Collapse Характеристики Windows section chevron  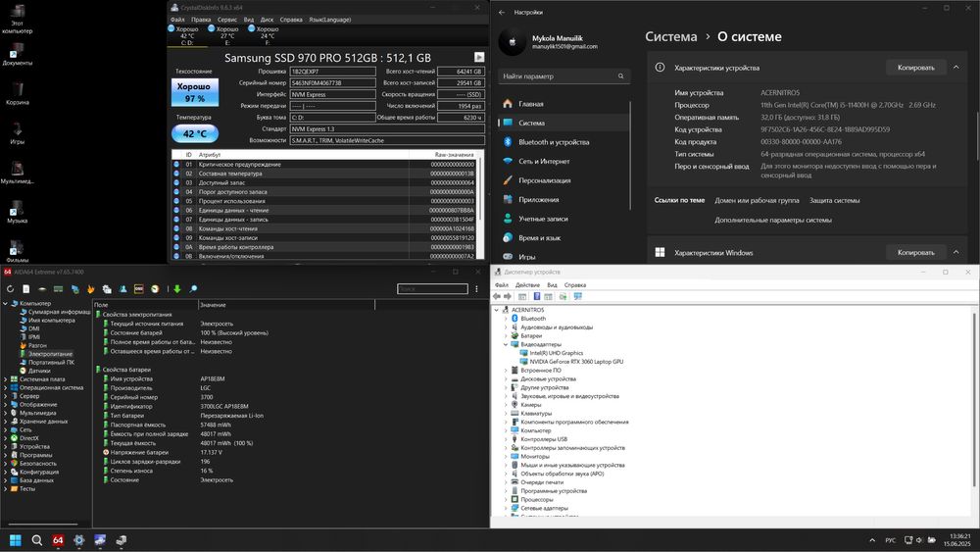tap(955, 252)
